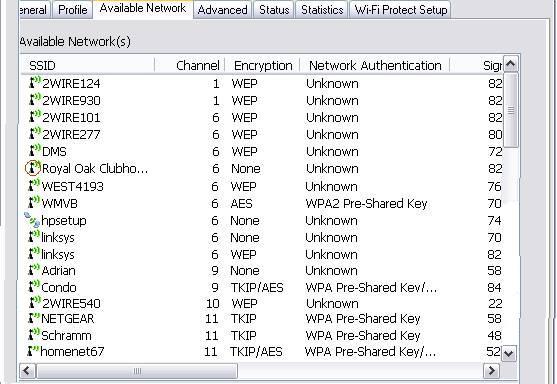The image size is (557, 384).
Task: Open the Wi-Fi Protect Setup tab
Action: point(401,10)
